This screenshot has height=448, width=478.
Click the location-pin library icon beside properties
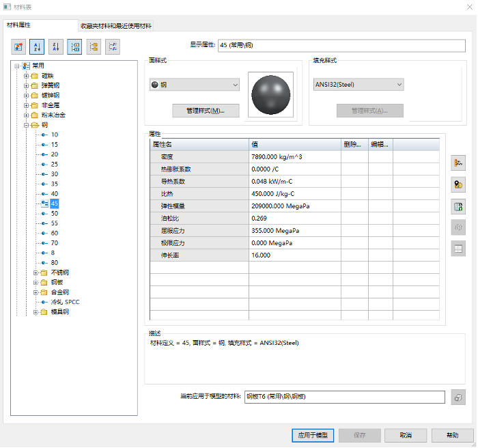(458, 184)
